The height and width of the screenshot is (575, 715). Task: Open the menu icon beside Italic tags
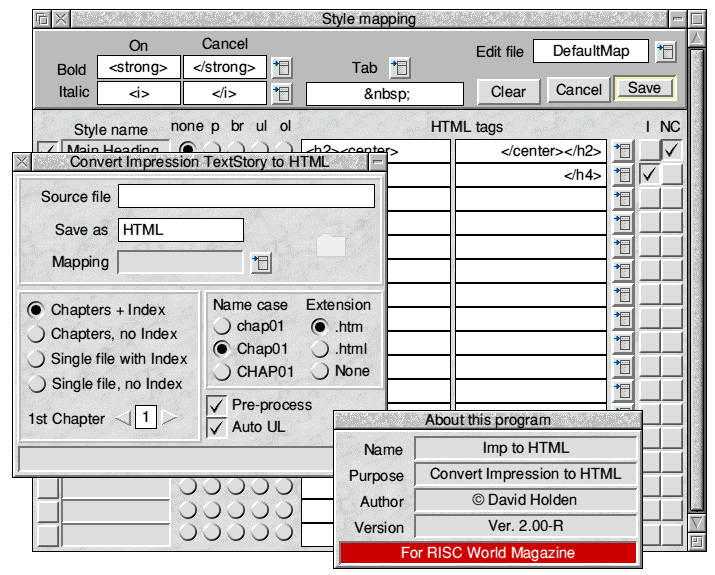click(281, 93)
